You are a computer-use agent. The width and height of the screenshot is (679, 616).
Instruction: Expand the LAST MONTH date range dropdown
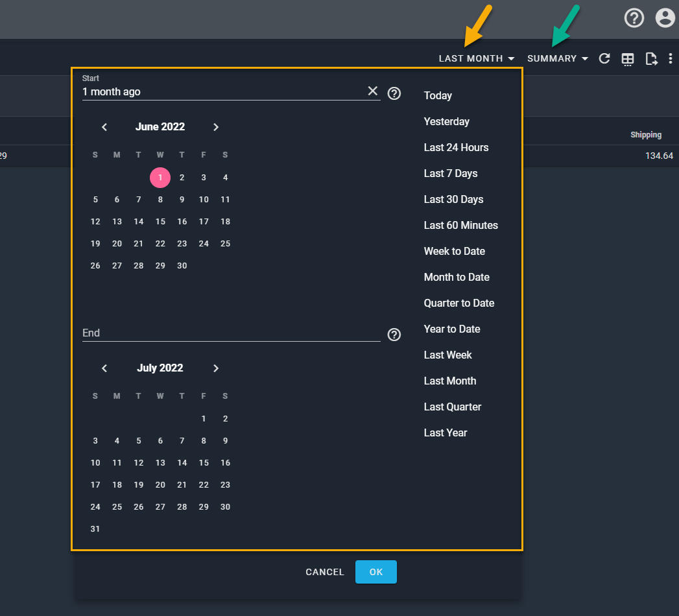point(477,58)
